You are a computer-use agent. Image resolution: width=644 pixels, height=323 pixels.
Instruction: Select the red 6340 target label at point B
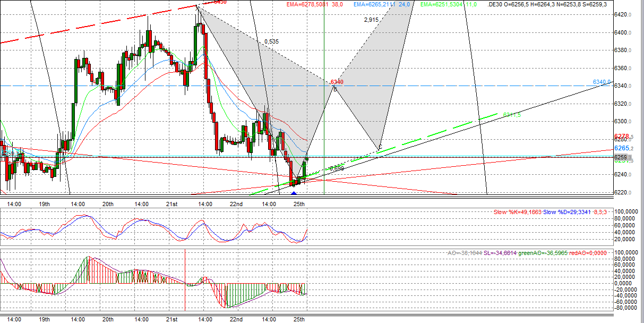pos(337,82)
